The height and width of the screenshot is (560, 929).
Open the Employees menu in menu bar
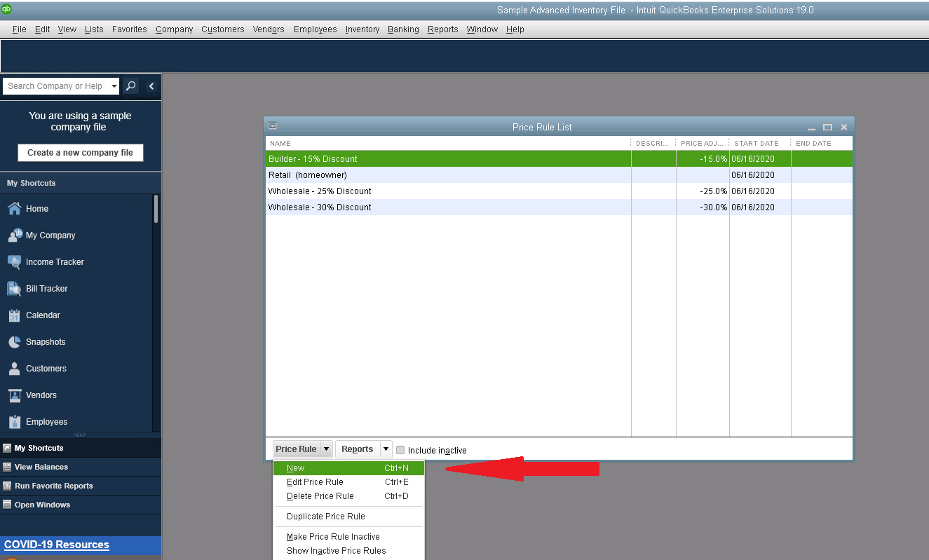point(316,29)
